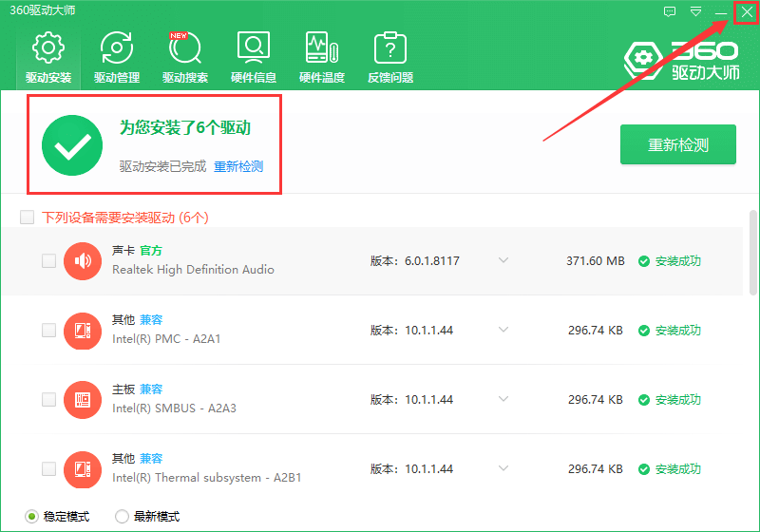
Task: Click 安装成功 status on Realtek audio row
Action: (670, 261)
